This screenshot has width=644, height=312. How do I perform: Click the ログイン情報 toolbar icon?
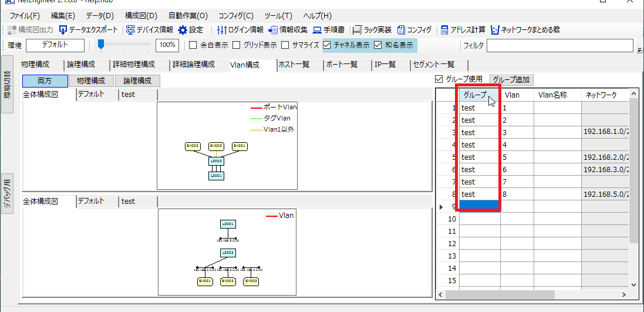click(221, 29)
